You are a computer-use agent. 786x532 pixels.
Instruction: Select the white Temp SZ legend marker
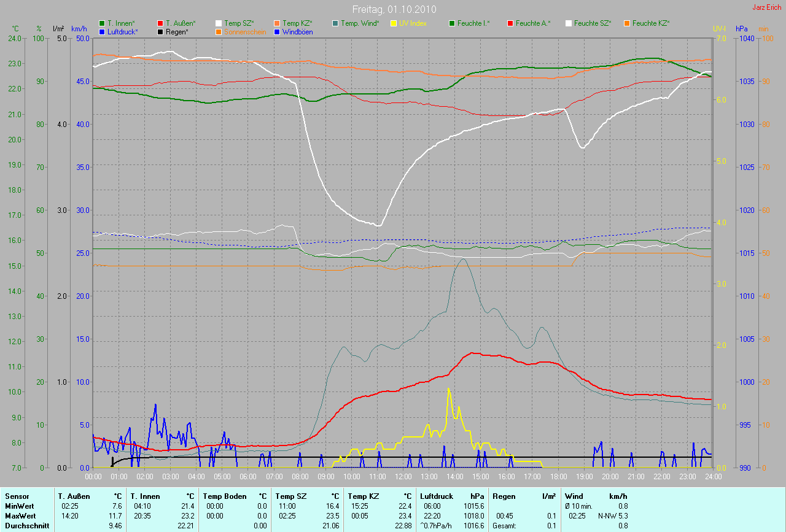219,23
